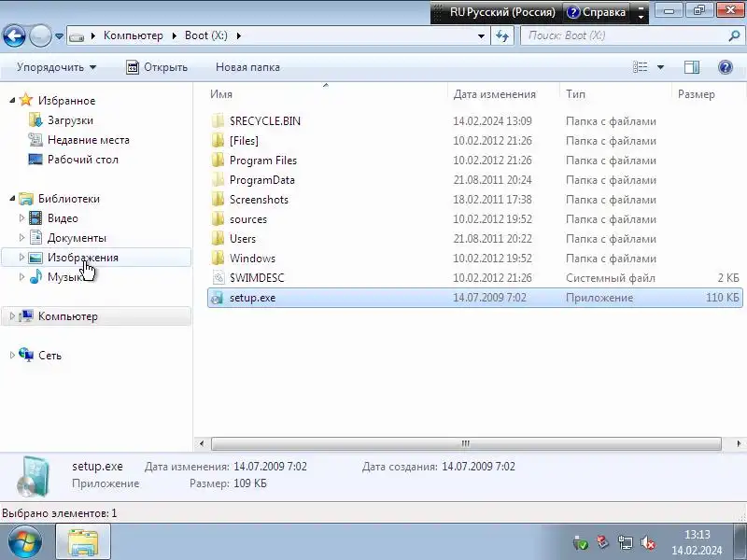747x560 pixels.
Task: Select the $WIMDESC system file icon
Action: (x=218, y=277)
